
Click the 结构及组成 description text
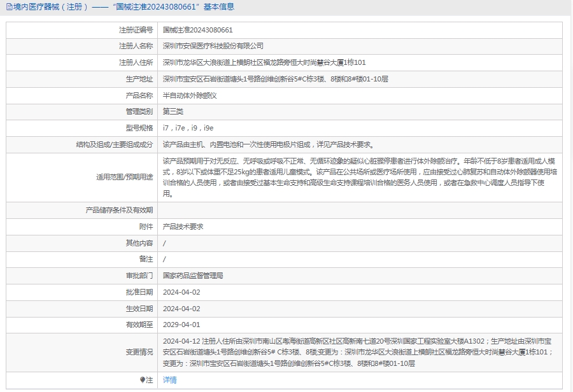[268, 145]
